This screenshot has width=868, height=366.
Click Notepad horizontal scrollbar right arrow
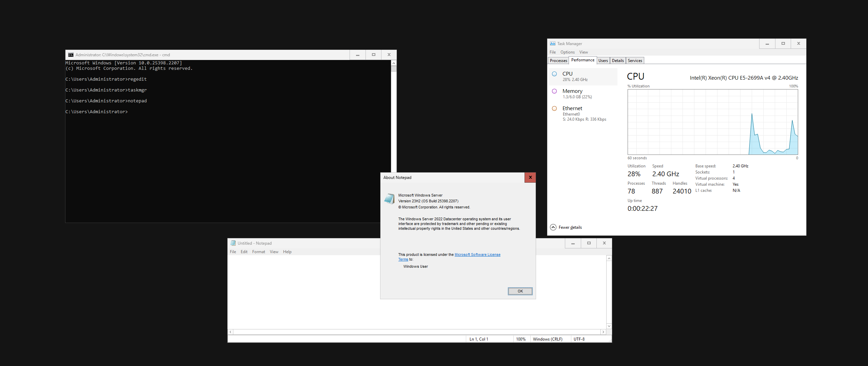click(603, 332)
